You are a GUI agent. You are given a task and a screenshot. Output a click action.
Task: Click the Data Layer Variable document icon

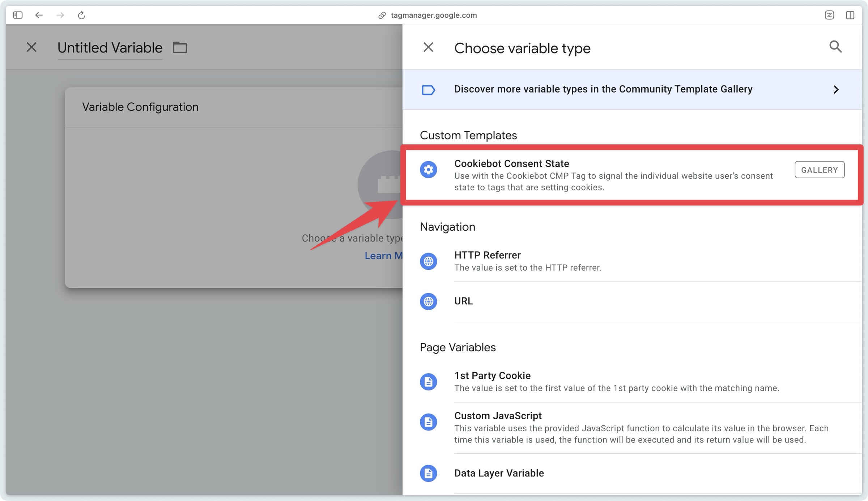tap(429, 473)
